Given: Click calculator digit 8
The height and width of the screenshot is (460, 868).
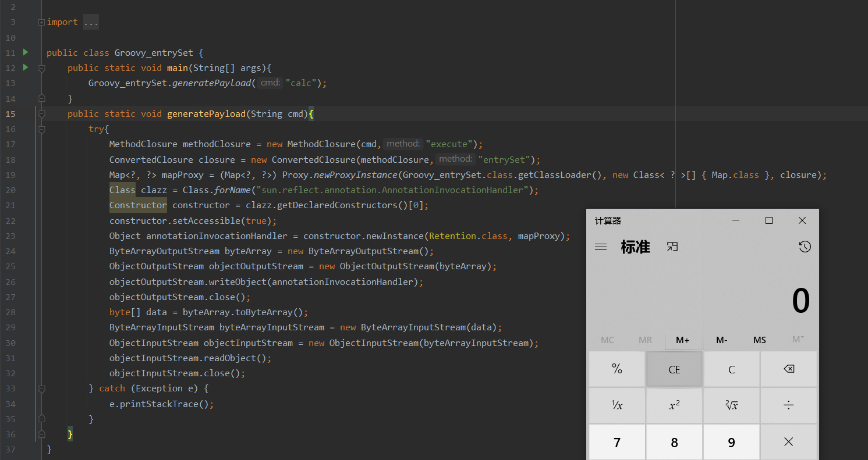Looking at the screenshot, I should tap(674, 442).
